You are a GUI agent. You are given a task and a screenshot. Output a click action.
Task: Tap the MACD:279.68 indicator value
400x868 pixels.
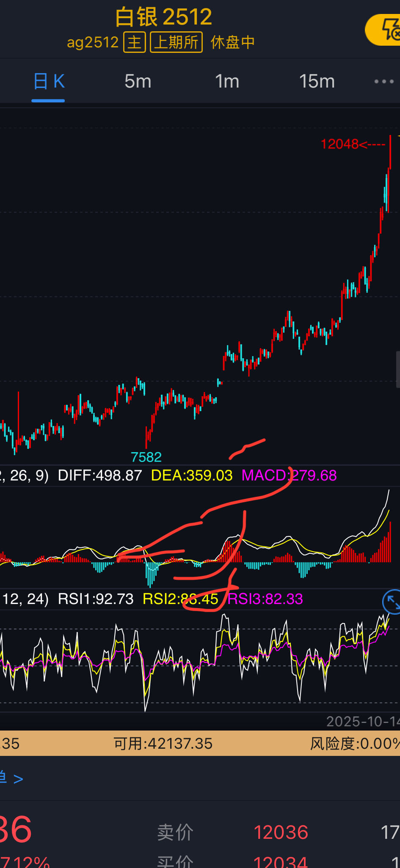pos(289,475)
